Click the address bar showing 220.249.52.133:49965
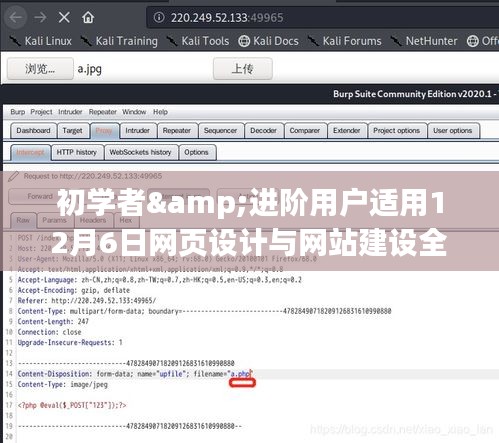This screenshot has width=499, height=443. pyautogui.click(x=322, y=17)
